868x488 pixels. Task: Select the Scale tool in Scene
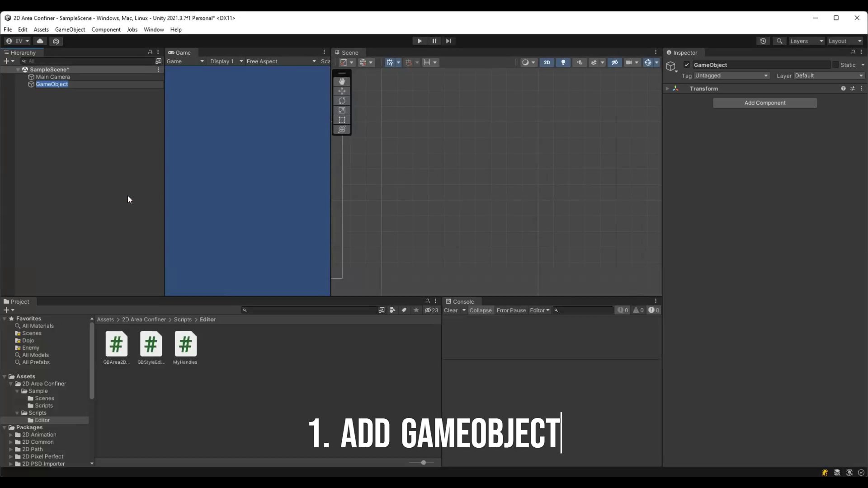click(x=342, y=110)
